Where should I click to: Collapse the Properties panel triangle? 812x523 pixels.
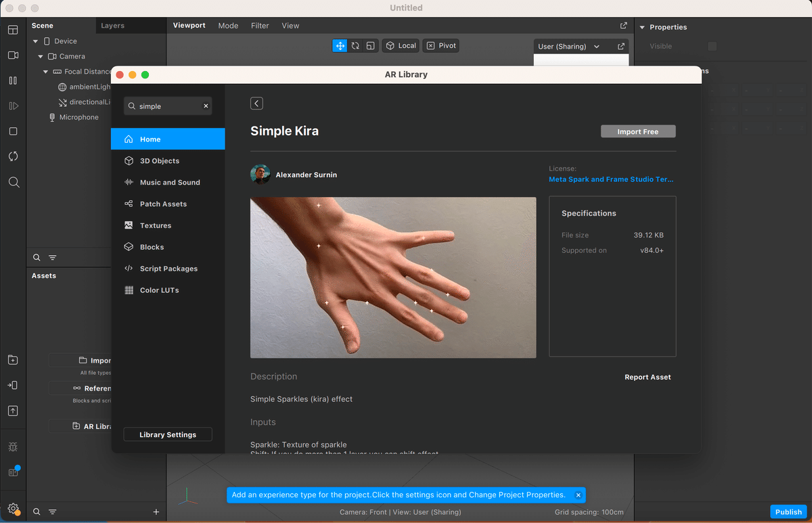click(x=642, y=27)
